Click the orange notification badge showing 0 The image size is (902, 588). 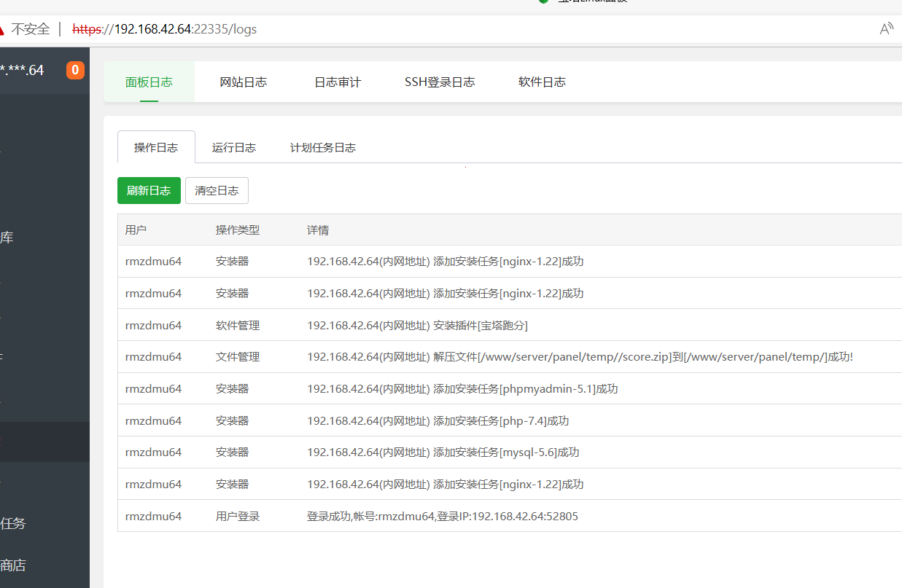(x=75, y=70)
